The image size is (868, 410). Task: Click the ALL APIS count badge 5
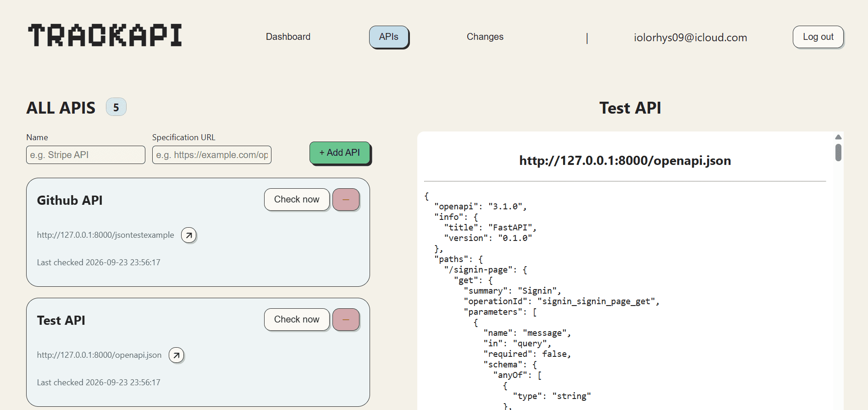116,107
